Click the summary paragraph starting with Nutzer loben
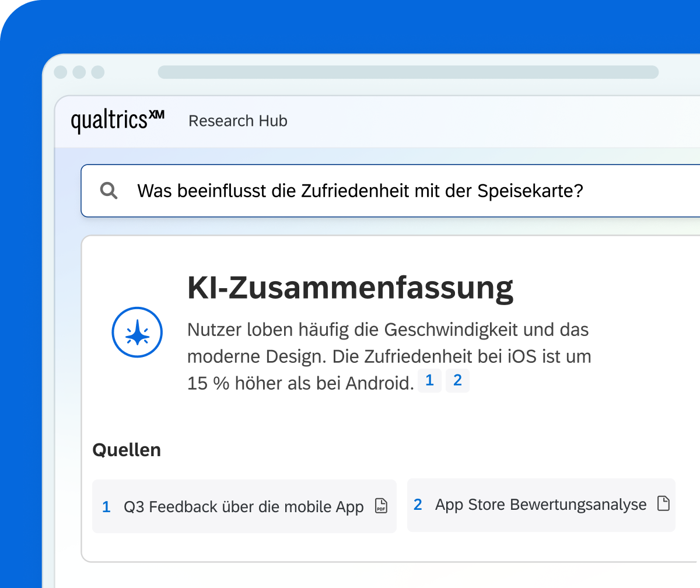Screen dimensions: 700x588 pyautogui.click(x=389, y=356)
